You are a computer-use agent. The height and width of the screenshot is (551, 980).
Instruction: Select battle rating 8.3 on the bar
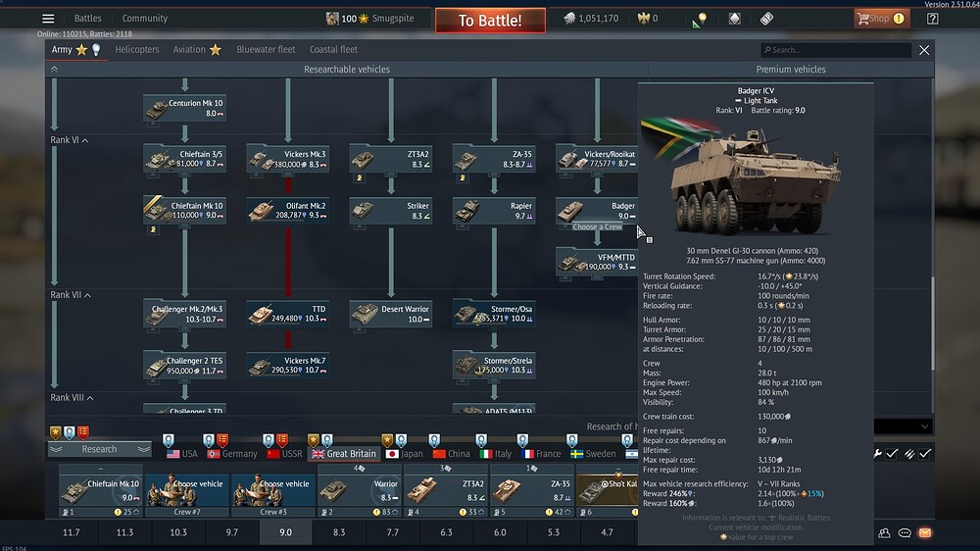coord(339,532)
